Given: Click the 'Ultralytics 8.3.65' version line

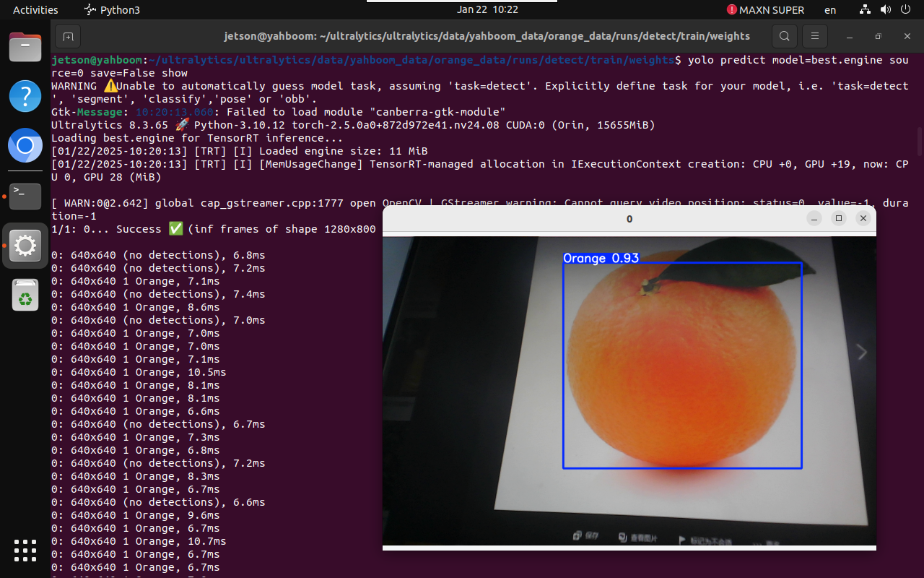Looking at the screenshot, I should 353,125.
